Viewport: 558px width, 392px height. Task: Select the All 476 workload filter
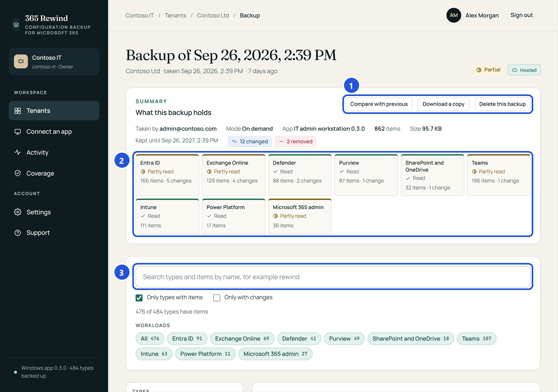coord(150,339)
